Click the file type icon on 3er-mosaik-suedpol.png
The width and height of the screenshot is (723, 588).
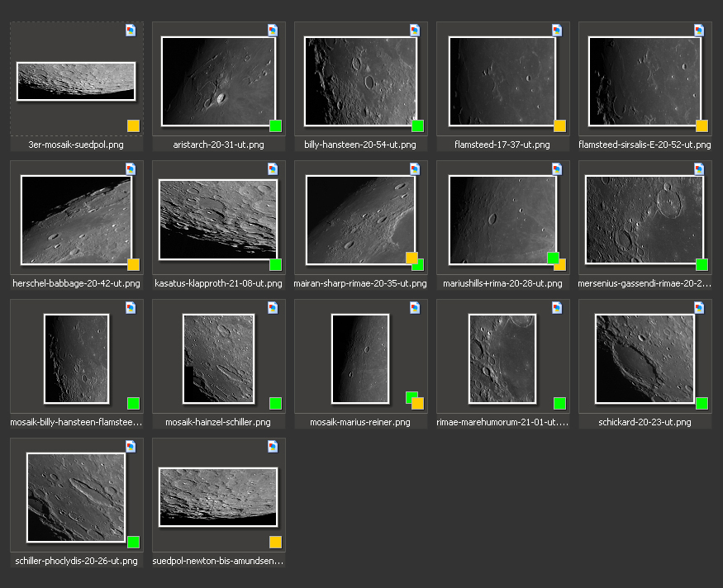[131, 31]
